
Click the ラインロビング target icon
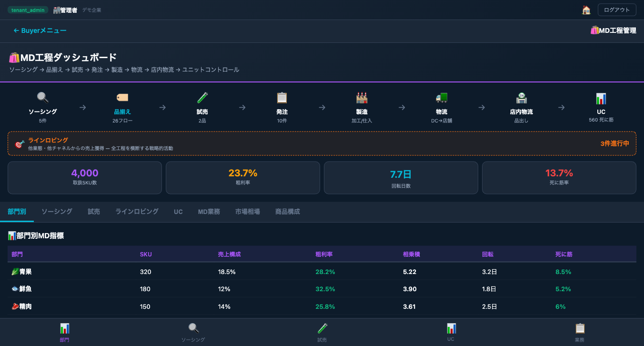tap(19, 143)
